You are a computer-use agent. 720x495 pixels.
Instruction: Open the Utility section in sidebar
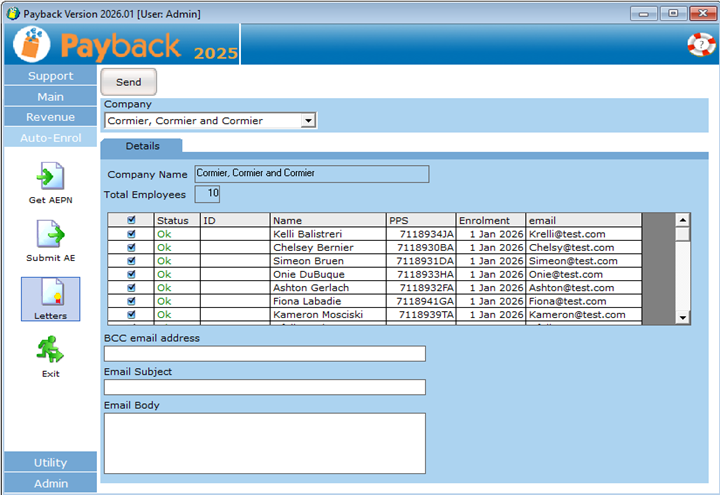coord(50,462)
